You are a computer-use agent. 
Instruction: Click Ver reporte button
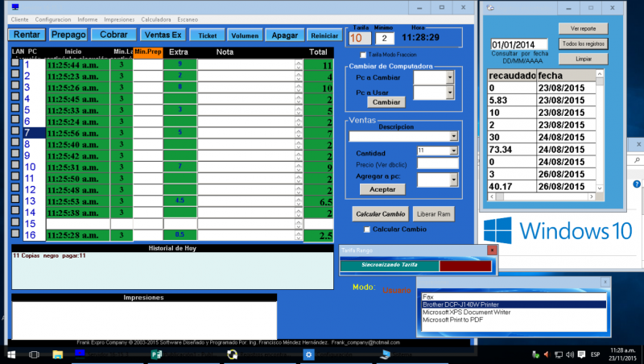pyautogui.click(x=583, y=28)
